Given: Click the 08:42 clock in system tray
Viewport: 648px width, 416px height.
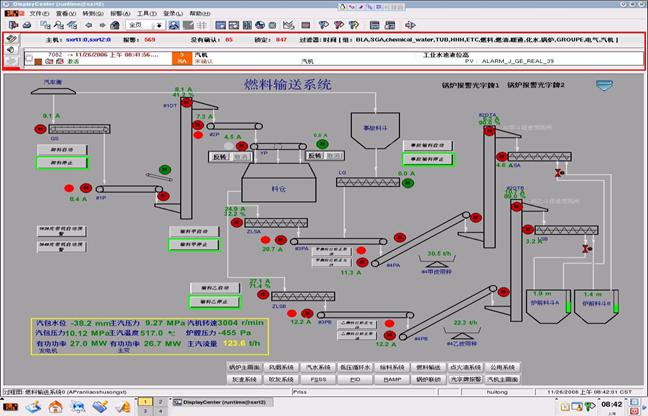Looking at the screenshot, I should (612, 404).
